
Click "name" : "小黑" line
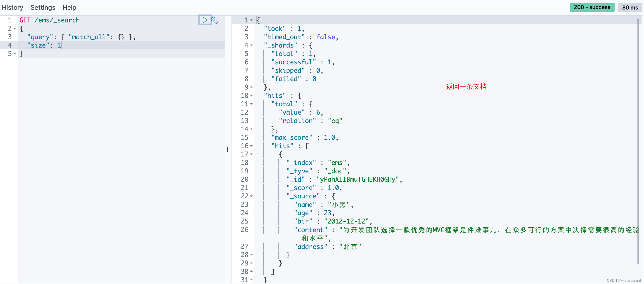click(324, 205)
